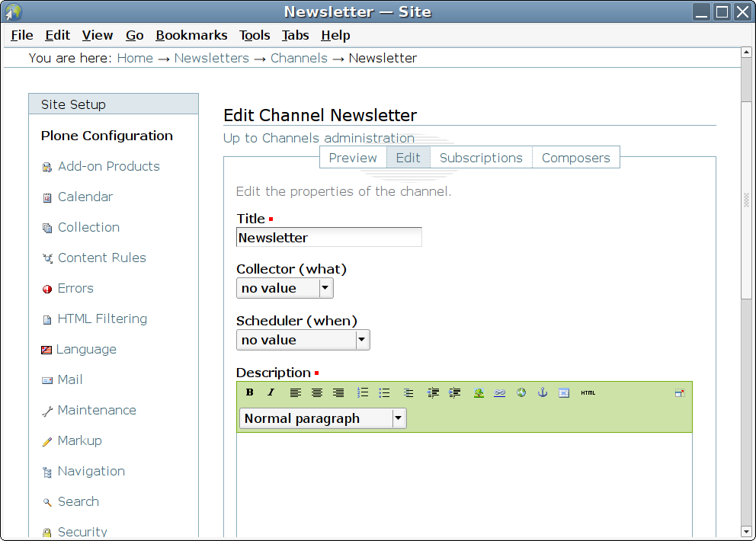Center-align text in the description editor
The image size is (756, 541).
coord(316,392)
